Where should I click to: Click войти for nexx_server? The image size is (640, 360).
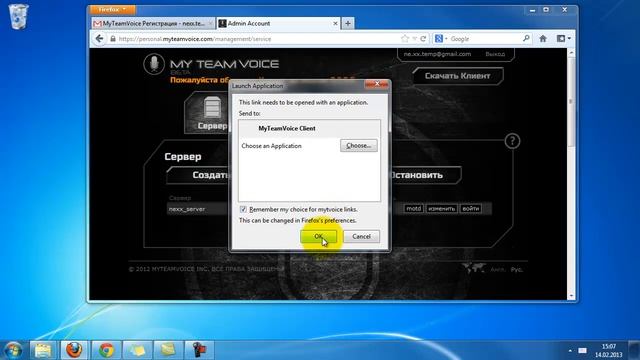tap(471, 209)
